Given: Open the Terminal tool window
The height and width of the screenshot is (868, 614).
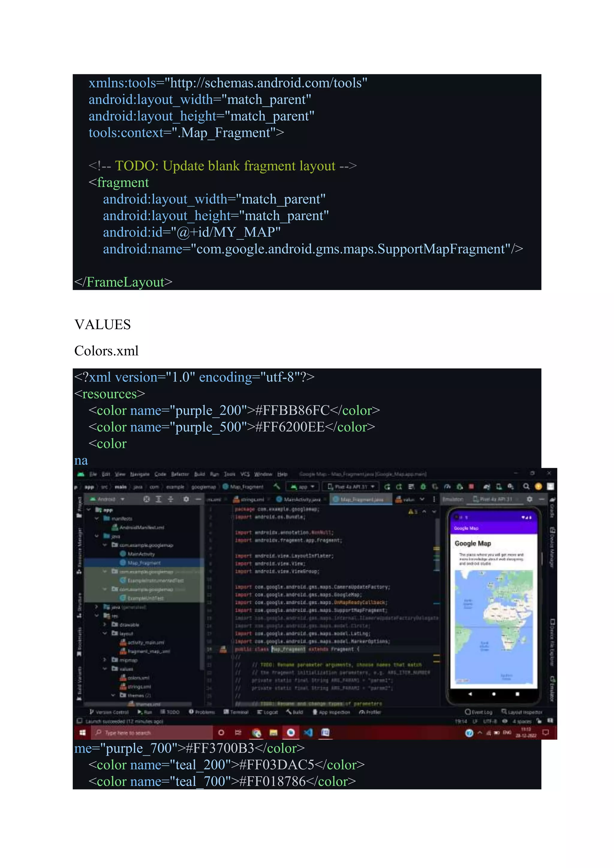Looking at the screenshot, I should pos(236,712).
